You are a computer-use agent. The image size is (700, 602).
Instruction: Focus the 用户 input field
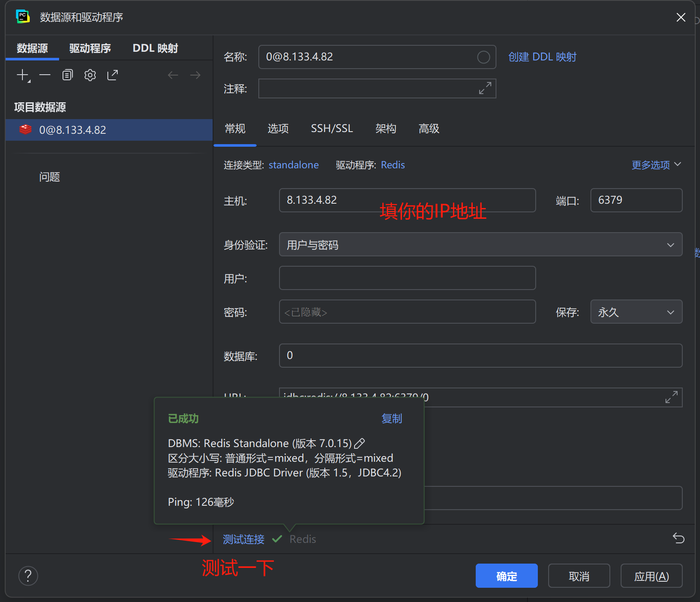(408, 278)
